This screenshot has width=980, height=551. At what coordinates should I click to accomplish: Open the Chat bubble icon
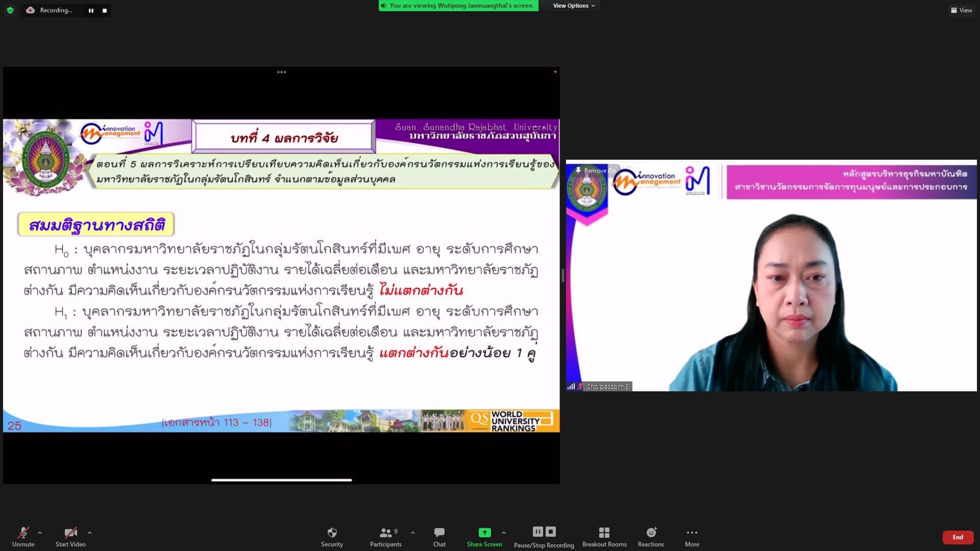pyautogui.click(x=439, y=533)
